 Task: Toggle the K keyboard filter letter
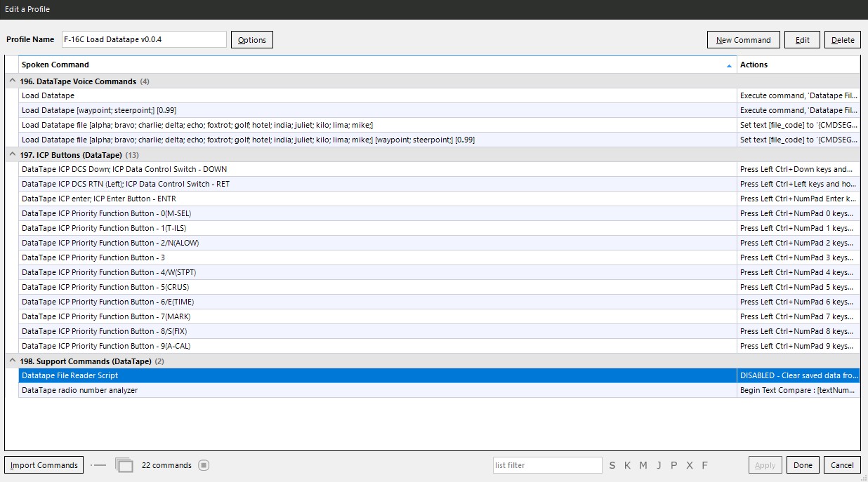click(x=627, y=465)
